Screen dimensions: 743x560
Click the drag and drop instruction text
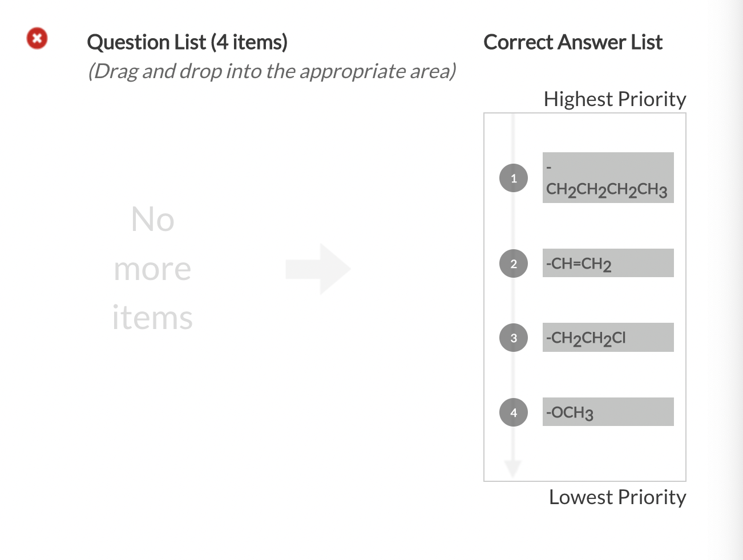[x=272, y=71]
